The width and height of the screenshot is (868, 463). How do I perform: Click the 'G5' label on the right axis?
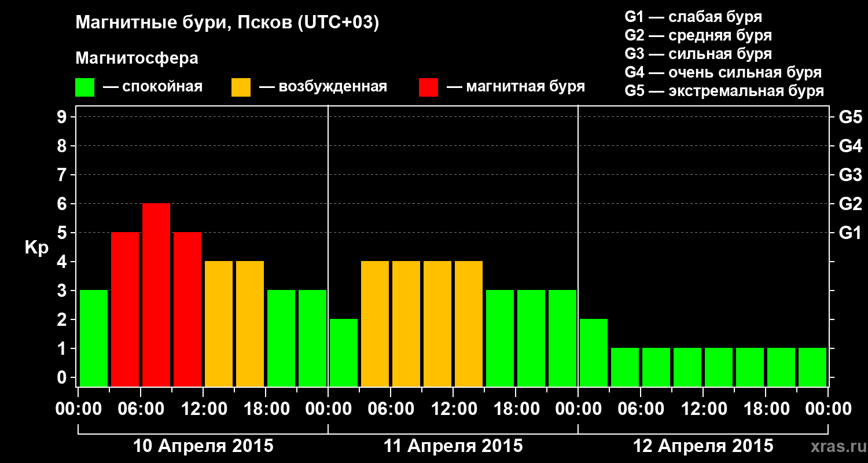(x=850, y=117)
